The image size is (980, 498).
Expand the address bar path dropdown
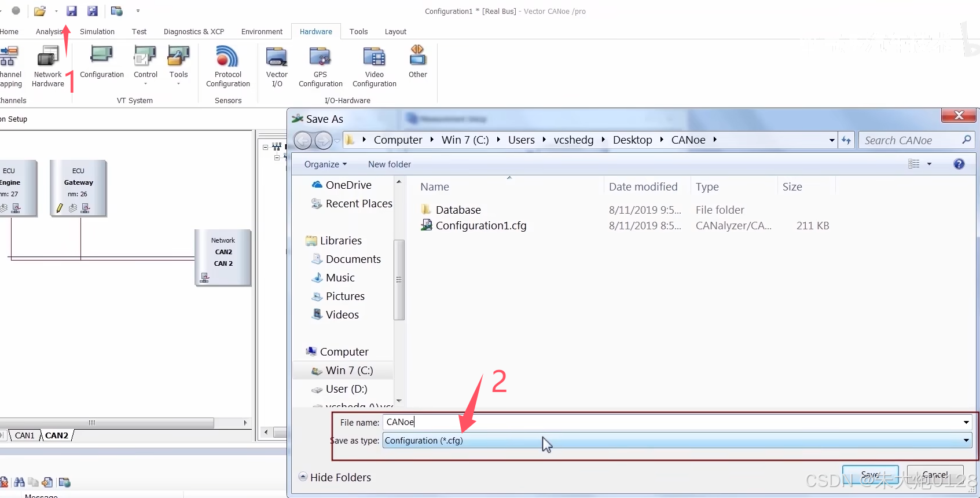point(832,140)
